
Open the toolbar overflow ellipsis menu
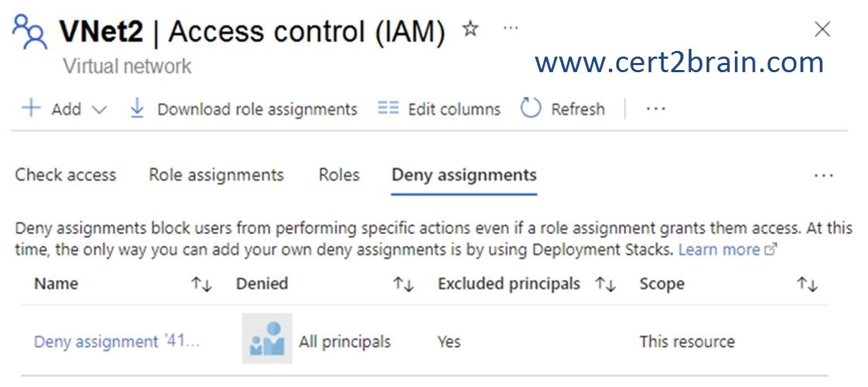tap(656, 109)
